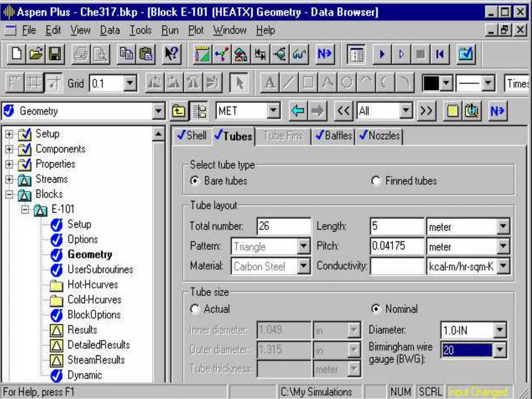Click the Reinitialize run toolbar icon
This screenshot has width=532, height=399.
(x=440, y=54)
